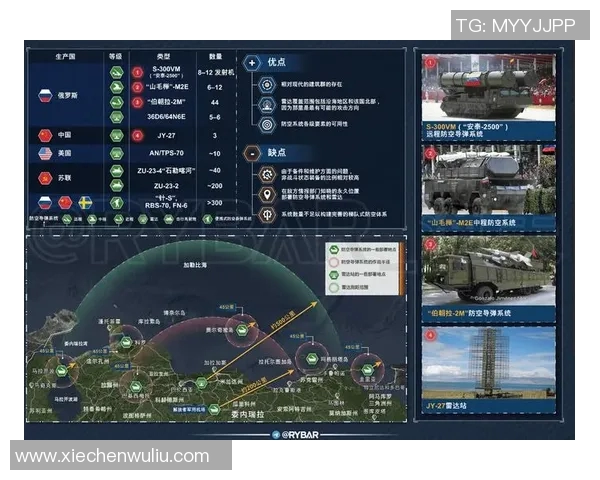This screenshot has height=480, width=600.
Task: Click the location pin icon under 缺点
Action: [x=268, y=195]
